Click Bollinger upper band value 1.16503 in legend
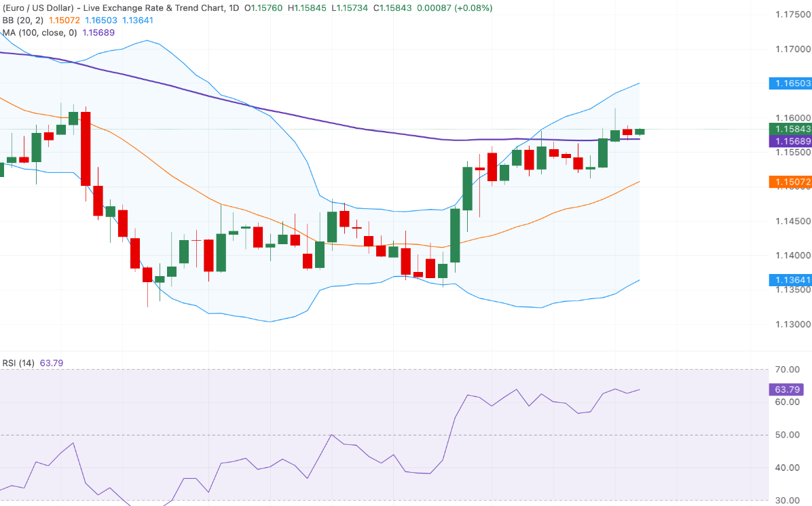Screen dimensions: 812x506 101,20
